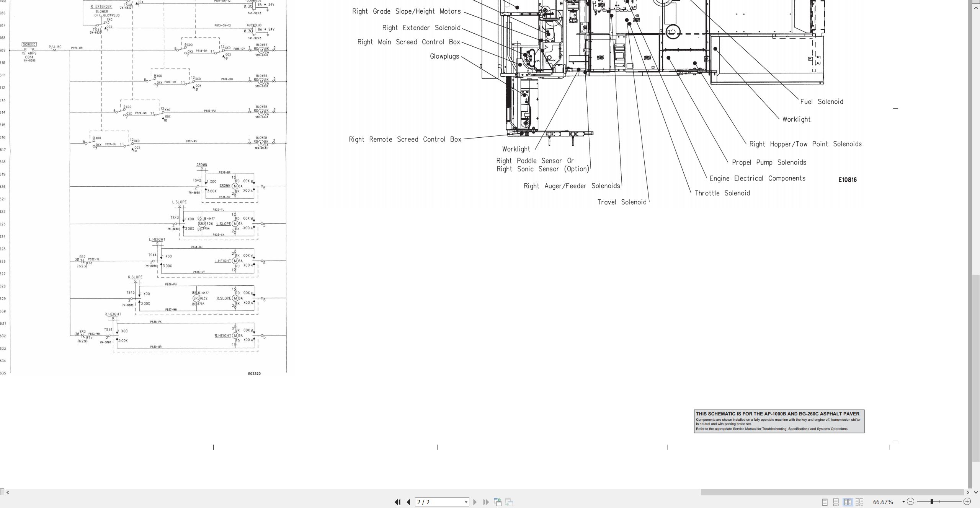Click the horizontal scrollbar thumb
The image size is (980, 508).
coord(832,492)
